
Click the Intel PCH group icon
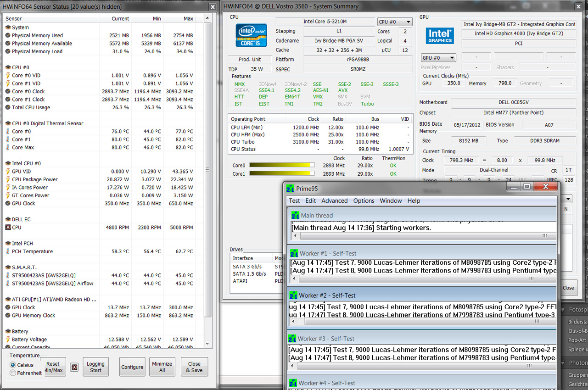(8, 243)
